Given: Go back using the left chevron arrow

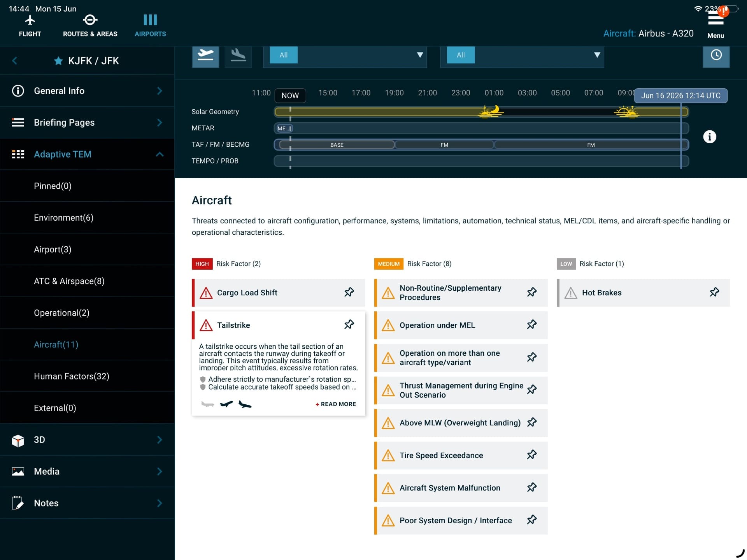Looking at the screenshot, I should pyautogui.click(x=15, y=61).
